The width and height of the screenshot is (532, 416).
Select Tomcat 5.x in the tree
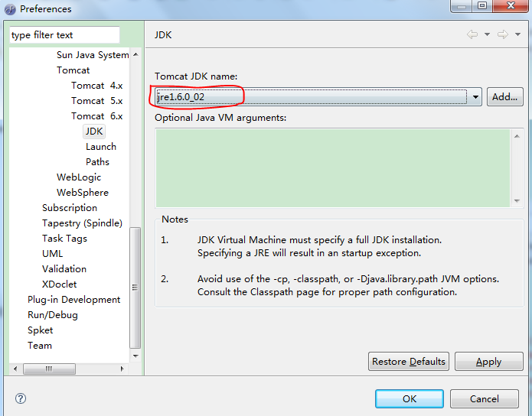96,101
